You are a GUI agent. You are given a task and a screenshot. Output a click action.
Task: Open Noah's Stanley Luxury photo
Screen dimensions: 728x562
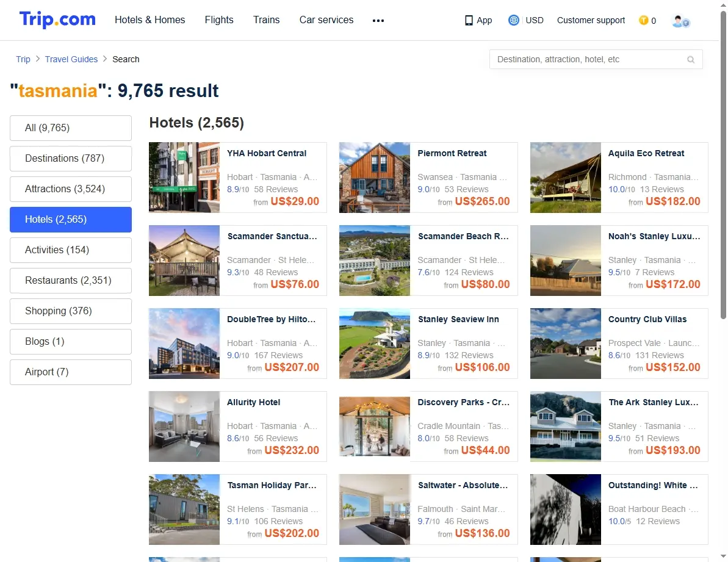(x=566, y=261)
